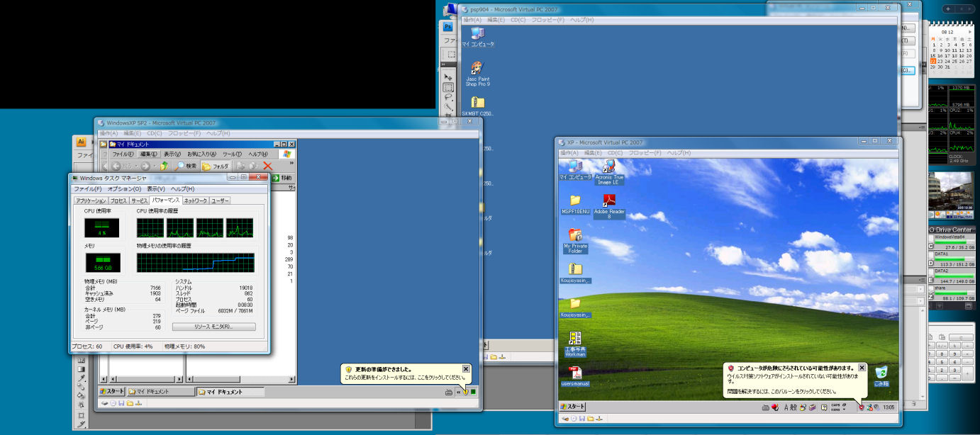Click the green Go arrow button

(x=274, y=178)
